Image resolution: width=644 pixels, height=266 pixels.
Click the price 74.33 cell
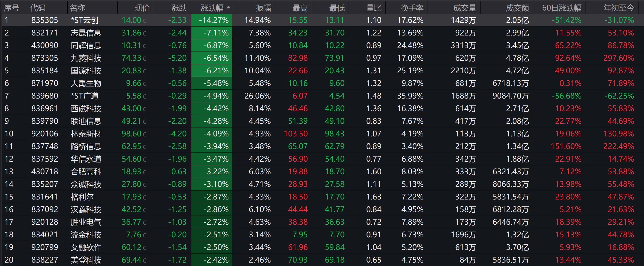coord(131,58)
